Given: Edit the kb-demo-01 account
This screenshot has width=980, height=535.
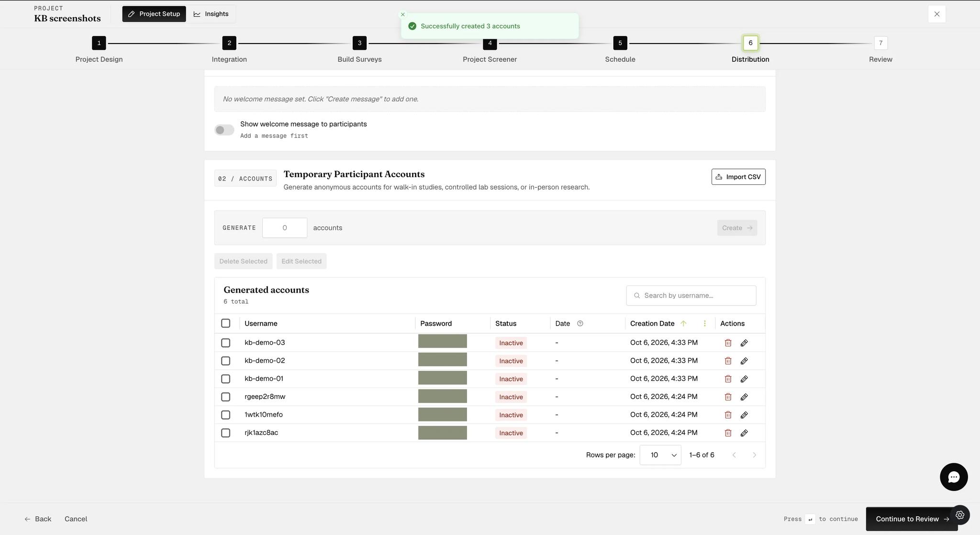Looking at the screenshot, I should pos(744,379).
